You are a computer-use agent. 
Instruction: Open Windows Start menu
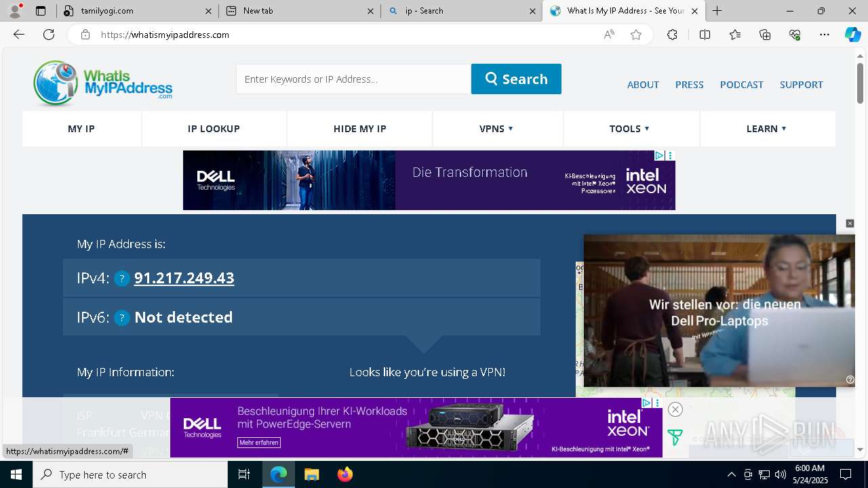point(16,474)
